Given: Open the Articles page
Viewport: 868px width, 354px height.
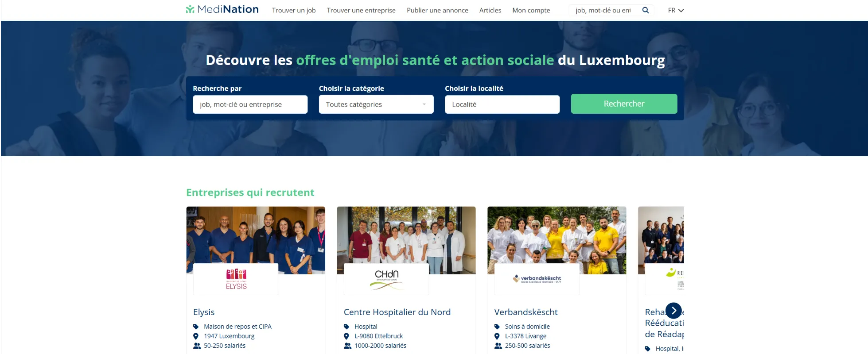Looking at the screenshot, I should click(x=490, y=10).
